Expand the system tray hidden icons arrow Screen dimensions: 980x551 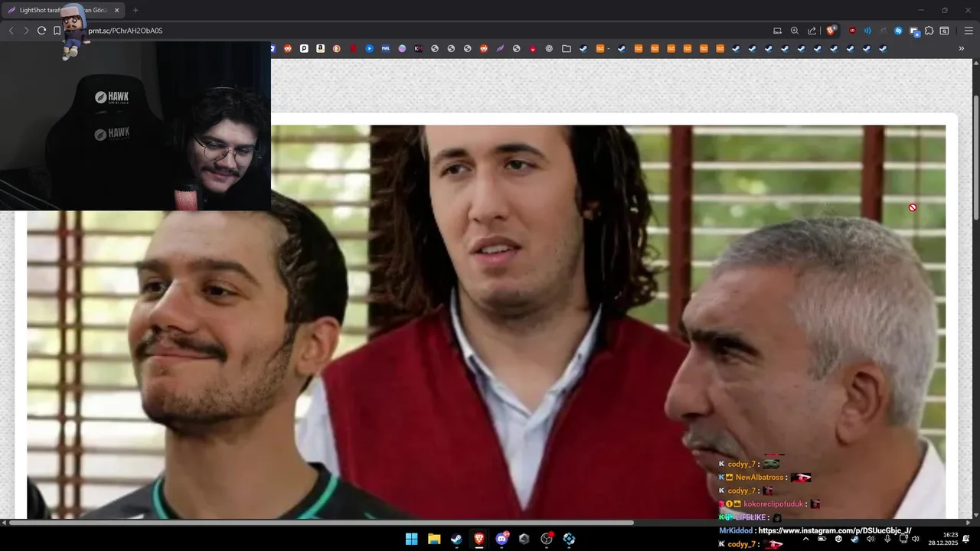(x=805, y=539)
